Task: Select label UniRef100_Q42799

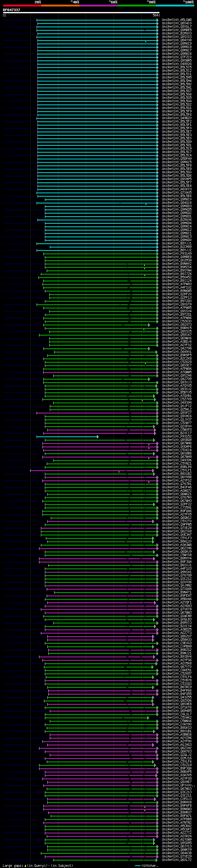Action: coord(177,379)
